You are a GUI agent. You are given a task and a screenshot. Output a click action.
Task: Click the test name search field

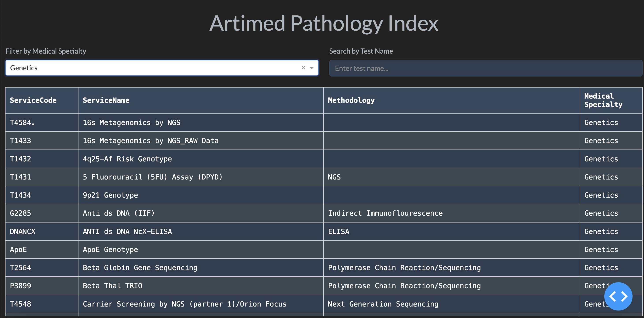pyautogui.click(x=485, y=68)
